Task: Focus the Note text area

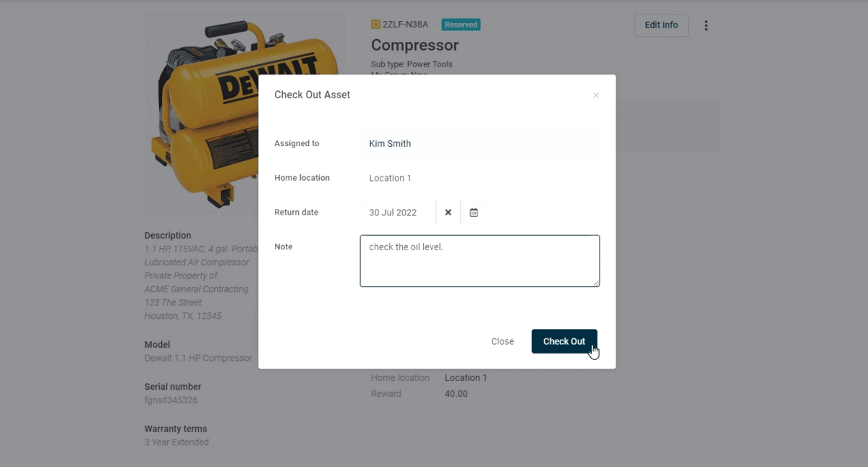Action: pos(480,261)
